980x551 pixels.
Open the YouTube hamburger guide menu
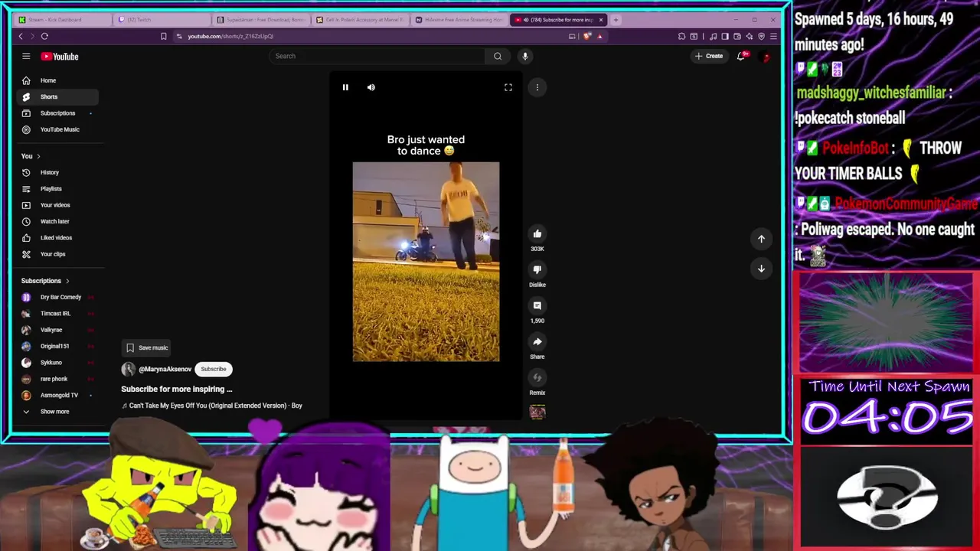point(26,56)
